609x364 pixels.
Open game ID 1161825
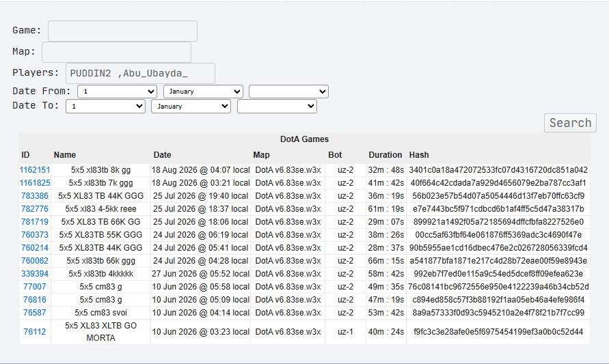(x=35, y=183)
